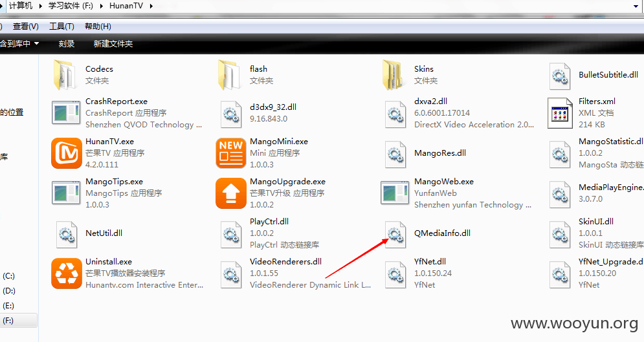The image size is (644, 342).
Task: Click the HunanTV breadcrumb segment
Action: [x=126, y=6]
